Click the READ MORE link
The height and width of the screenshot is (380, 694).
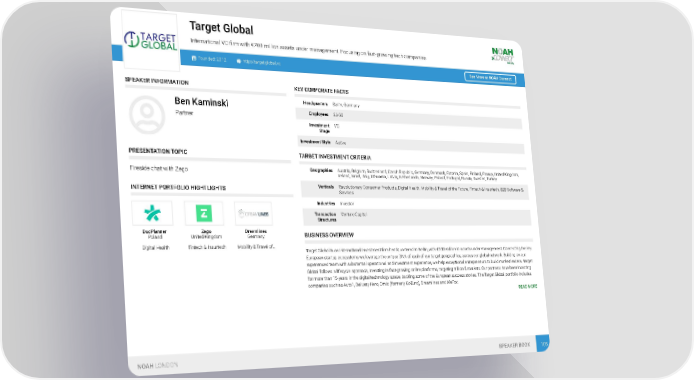click(x=528, y=287)
